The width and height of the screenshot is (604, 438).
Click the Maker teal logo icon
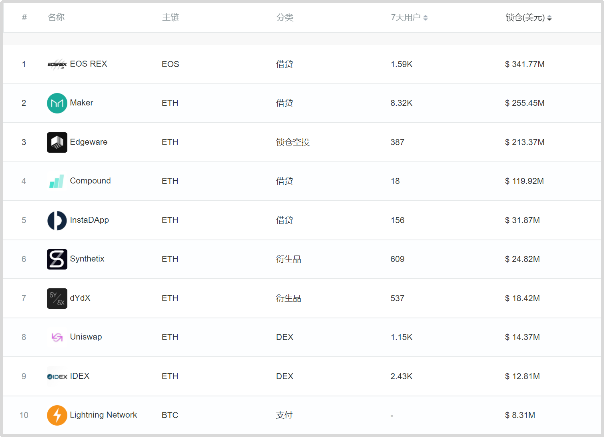pyautogui.click(x=57, y=103)
